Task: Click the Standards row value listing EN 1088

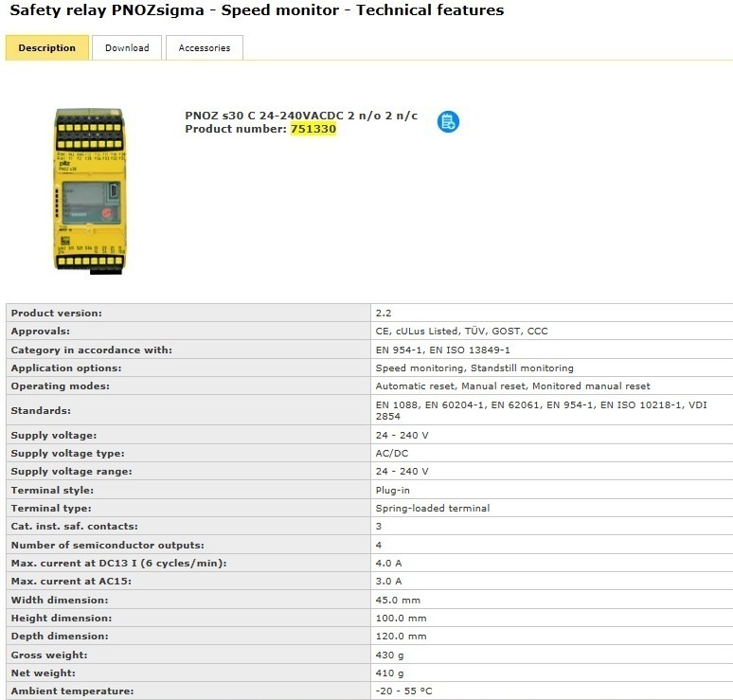Action: (541, 410)
